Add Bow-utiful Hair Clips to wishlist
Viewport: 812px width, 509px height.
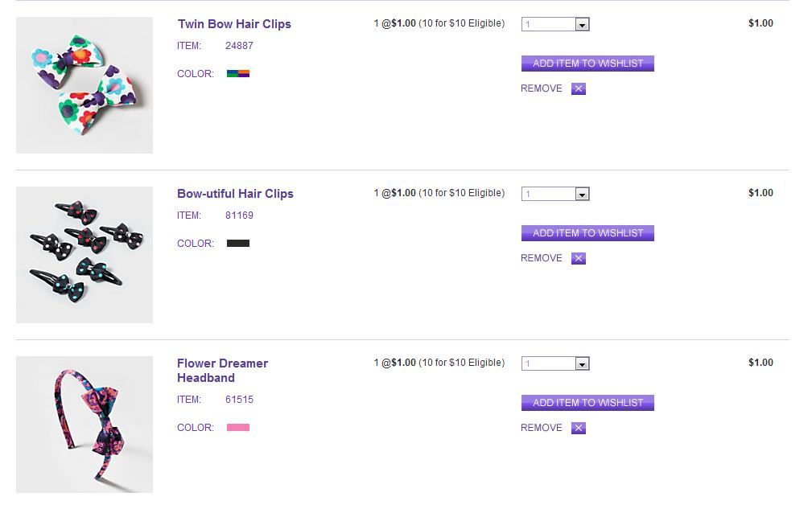(587, 233)
